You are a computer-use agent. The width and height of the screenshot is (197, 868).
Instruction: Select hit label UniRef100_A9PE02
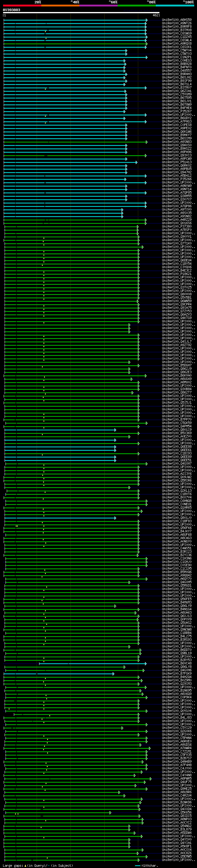177,128
